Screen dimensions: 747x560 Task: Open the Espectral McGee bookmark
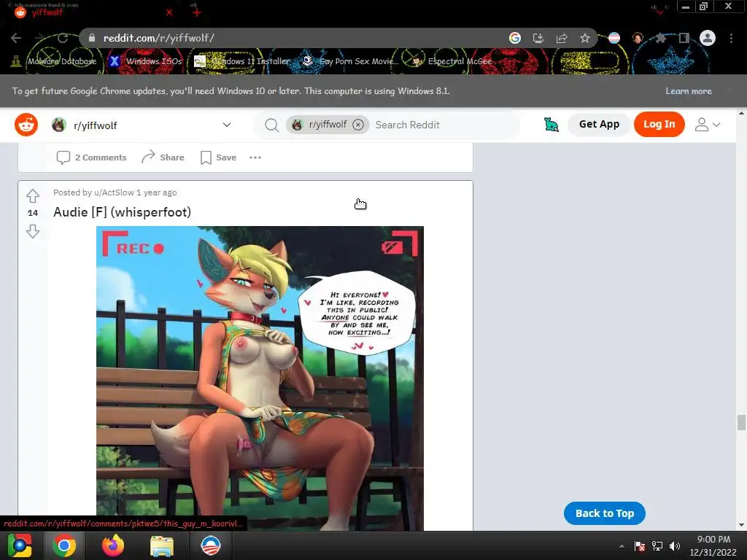coord(452,61)
